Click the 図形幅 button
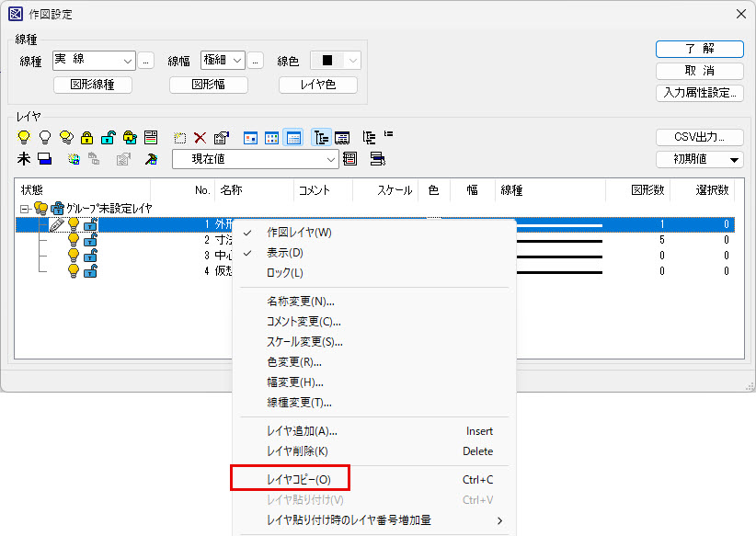The image size is (756, 536). pyautogui.click(x=208, y=85)
